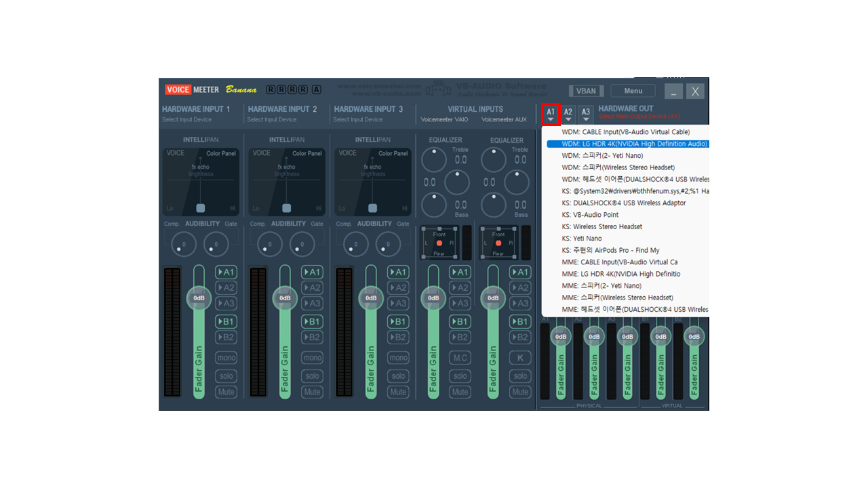Toggle A1 routing on Voicemeeter VAIO

460,272
